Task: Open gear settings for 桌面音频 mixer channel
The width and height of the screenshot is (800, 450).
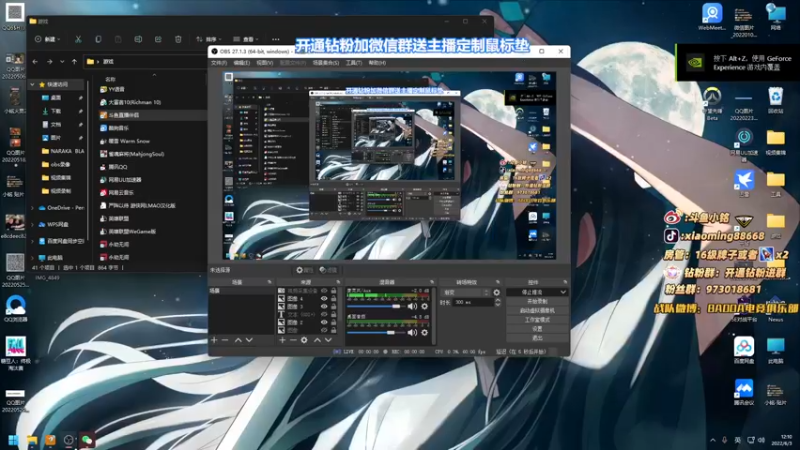Action: (424, 332)
